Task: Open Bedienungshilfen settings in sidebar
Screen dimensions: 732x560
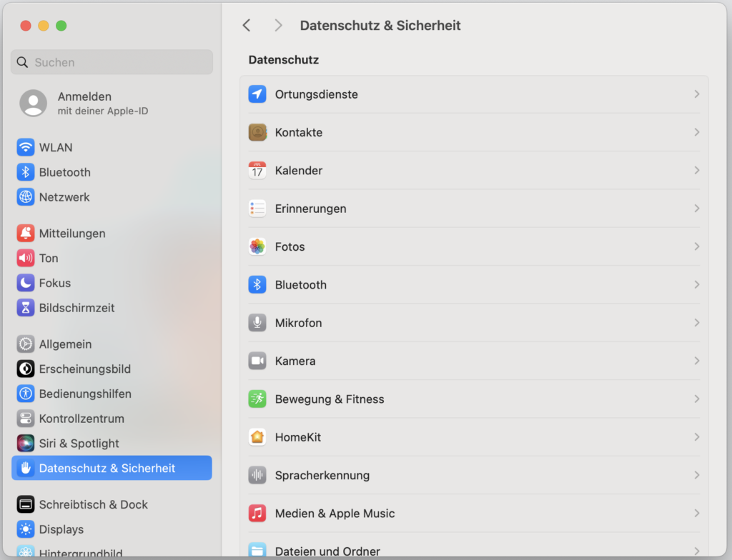Action: coord(84,394)
